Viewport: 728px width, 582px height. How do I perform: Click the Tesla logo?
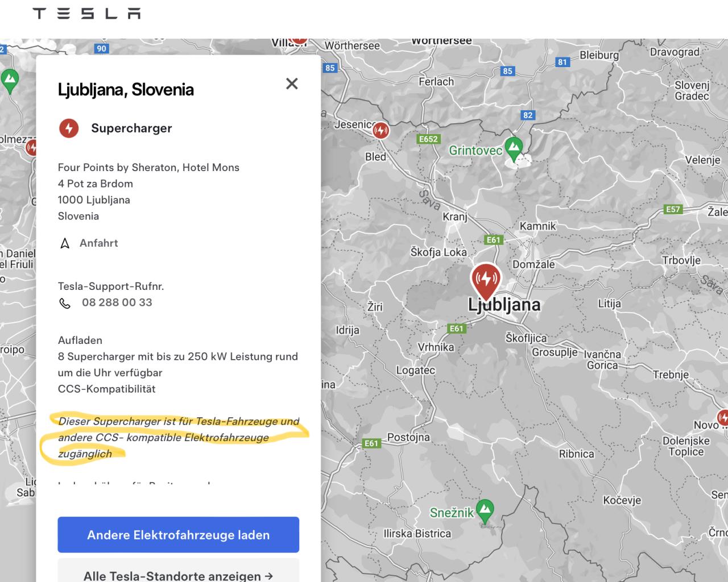point(86,13)
